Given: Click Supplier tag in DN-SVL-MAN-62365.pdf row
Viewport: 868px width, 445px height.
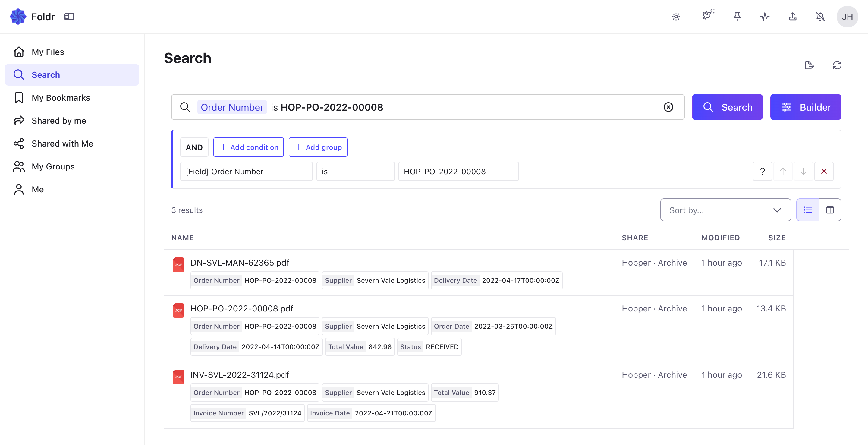Looking at the screenshot, I should (375, 280).
